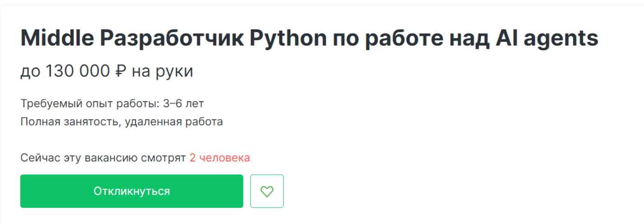
Task: Click the ruble currency symbol
Action: coord(120,71)
